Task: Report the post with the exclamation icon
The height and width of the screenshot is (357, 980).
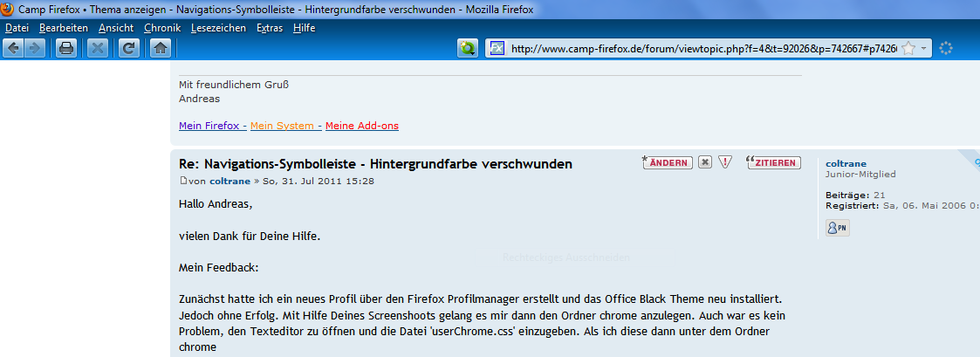Action: click(725, 162)
